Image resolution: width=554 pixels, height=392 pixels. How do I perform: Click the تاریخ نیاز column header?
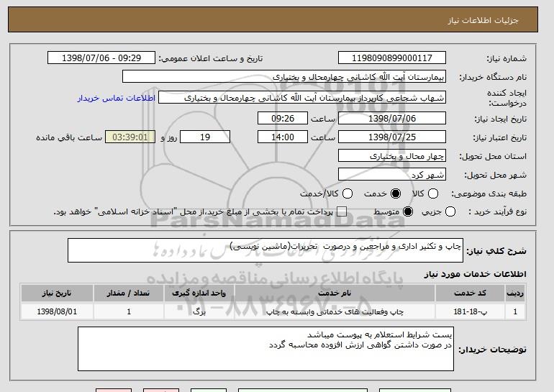57,293
